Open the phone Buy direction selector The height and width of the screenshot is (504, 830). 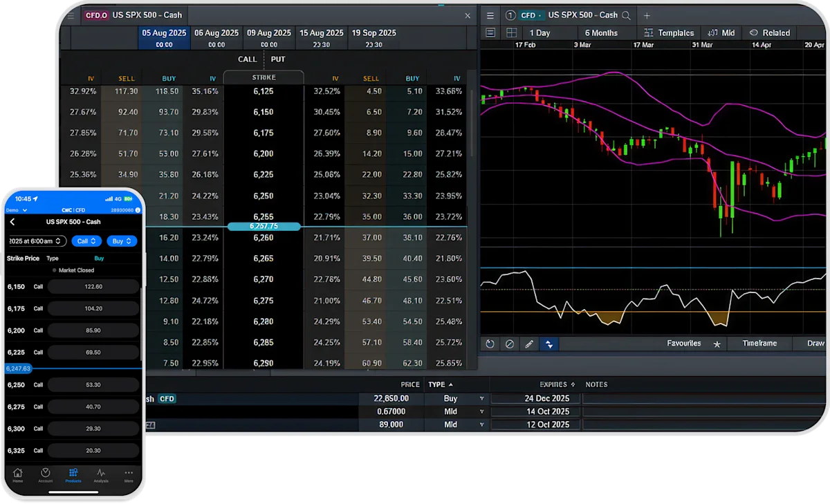click(x=122, y=241)
